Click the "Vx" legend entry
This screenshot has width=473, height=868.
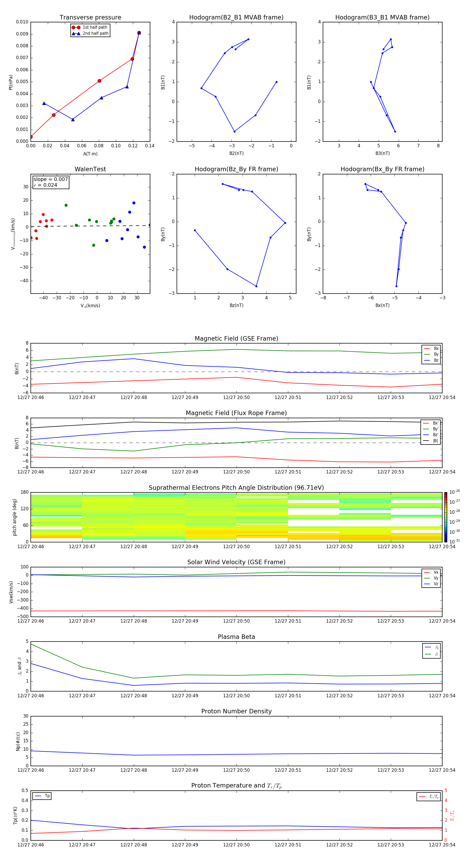point(431,572)
